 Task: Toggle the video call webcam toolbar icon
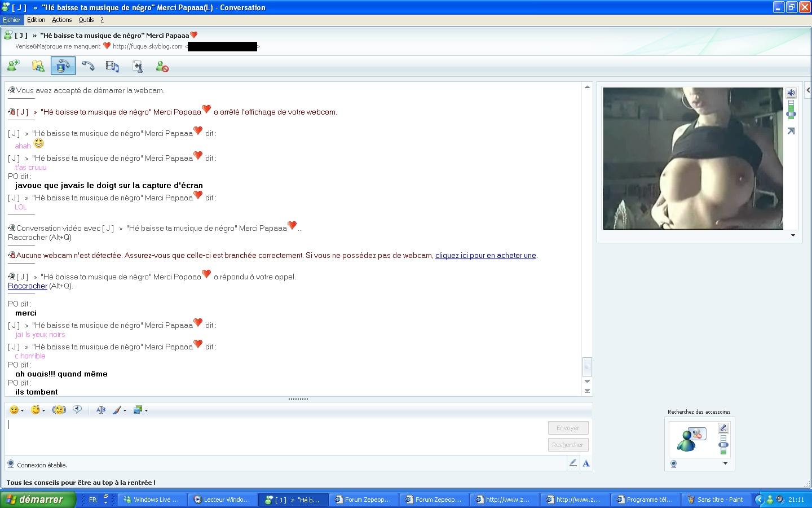[63, 66]
